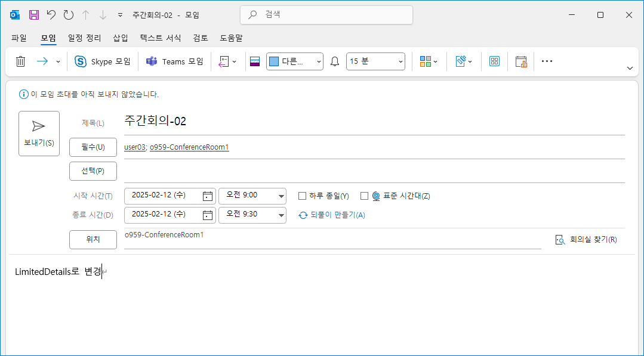Switch to the 일정 정리 tab
Viewport: 644px width, 356px height.
click(85, 38)
